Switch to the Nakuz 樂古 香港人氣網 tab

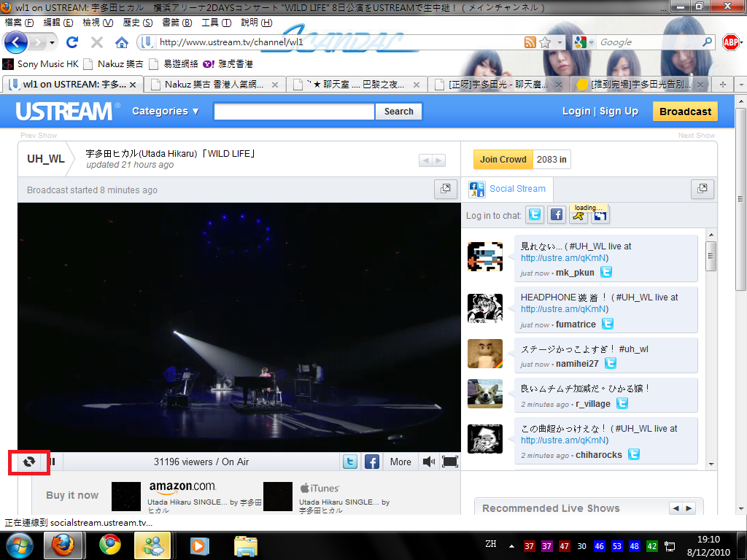click(214, 85)
